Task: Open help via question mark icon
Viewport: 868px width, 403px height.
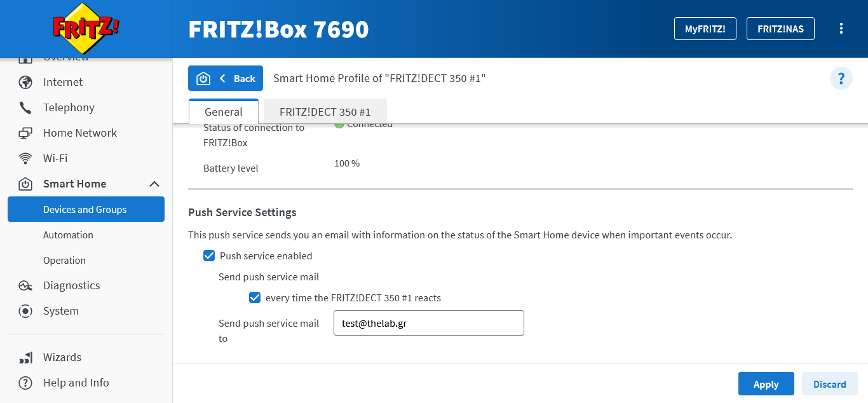Action: point(841,78)
